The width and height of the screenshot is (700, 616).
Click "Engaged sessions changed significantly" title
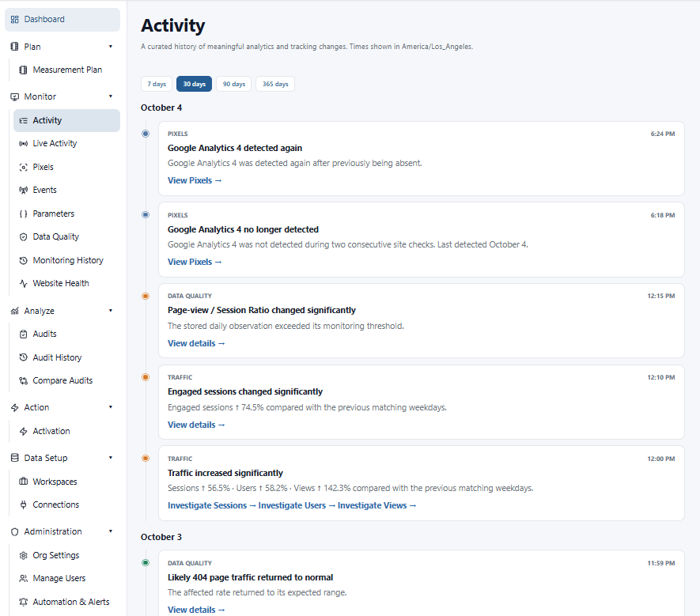(x=245, y=391)
